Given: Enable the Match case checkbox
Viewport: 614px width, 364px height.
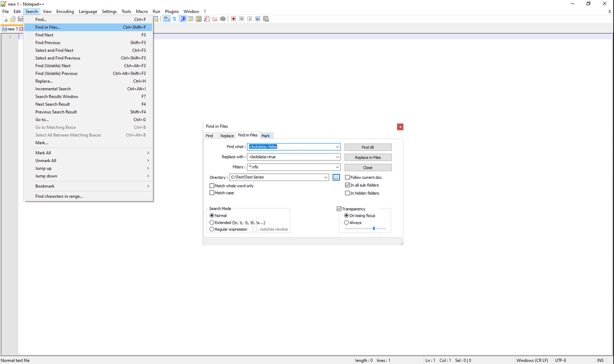Looking at the screenshot, I should [x=212, y=193].
